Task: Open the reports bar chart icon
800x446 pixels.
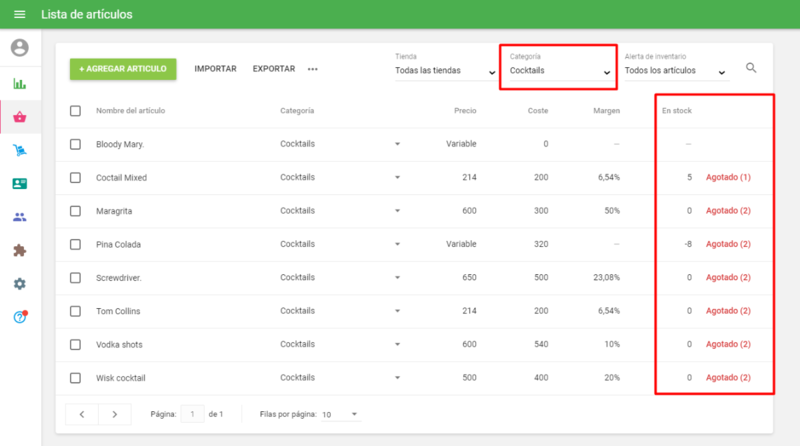Action: pyautogui.click(x=20, y=84)
